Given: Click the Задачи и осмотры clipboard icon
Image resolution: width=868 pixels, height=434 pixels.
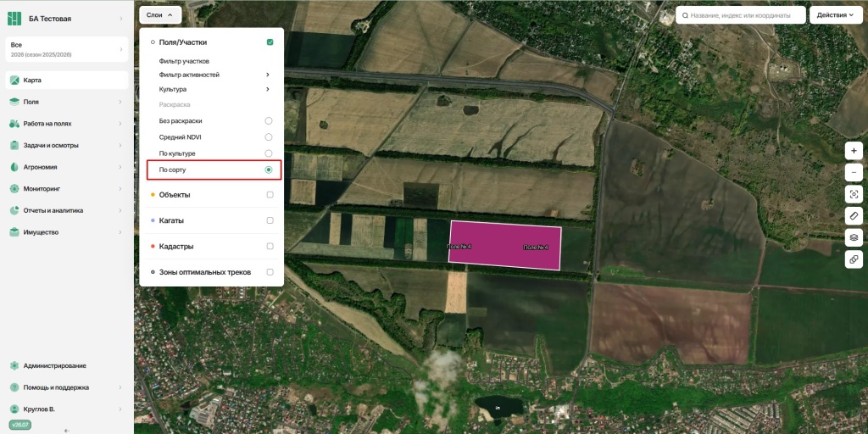Looking at the screenshot, I should (14, 145).
